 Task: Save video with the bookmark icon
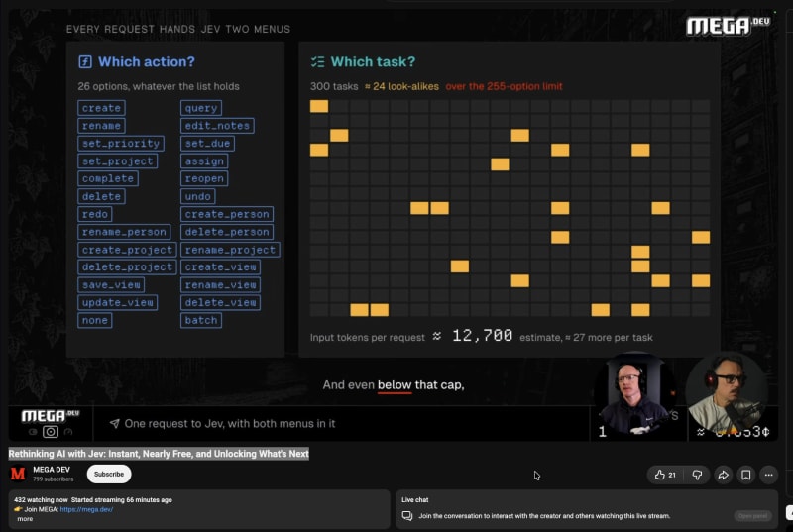coord(746,475)
